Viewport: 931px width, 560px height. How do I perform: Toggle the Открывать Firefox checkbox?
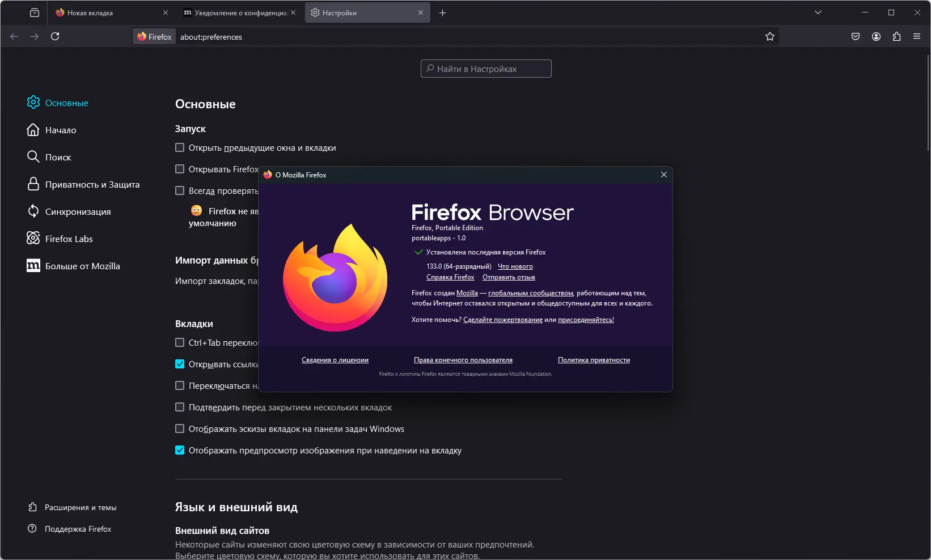(x=180, y=169)
